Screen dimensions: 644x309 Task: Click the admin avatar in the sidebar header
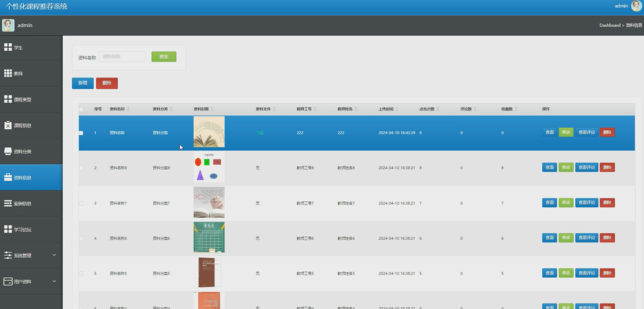pyautogui.click(x=8, y=25)
